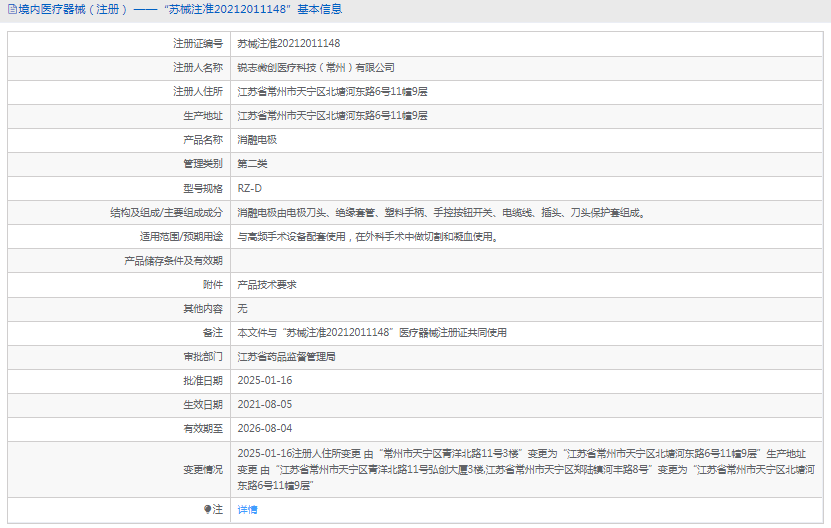Click the expiry date 2026-08-04
This screenshot has height=528, width=831.
click(264, 428)
